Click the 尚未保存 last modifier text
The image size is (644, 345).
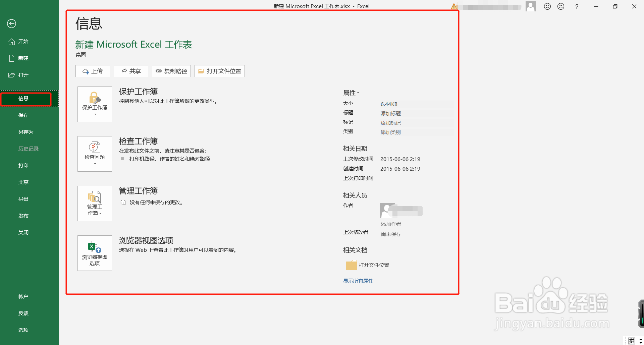391,234
